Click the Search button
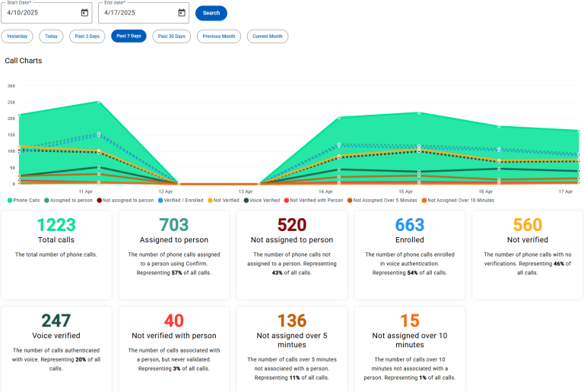 click(x=211, y=13)
